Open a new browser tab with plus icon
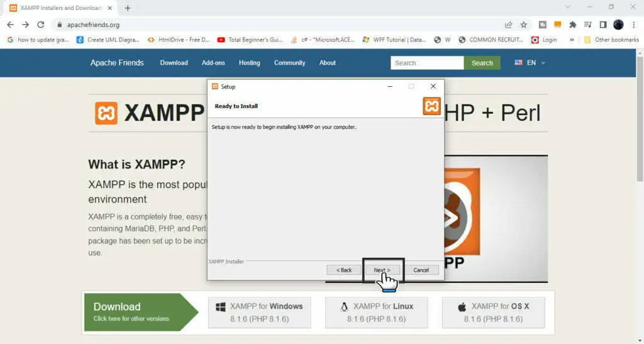Image resolution: width=644 pixels, height=344 pixels. pyautogui.click(x=128, y=8)
